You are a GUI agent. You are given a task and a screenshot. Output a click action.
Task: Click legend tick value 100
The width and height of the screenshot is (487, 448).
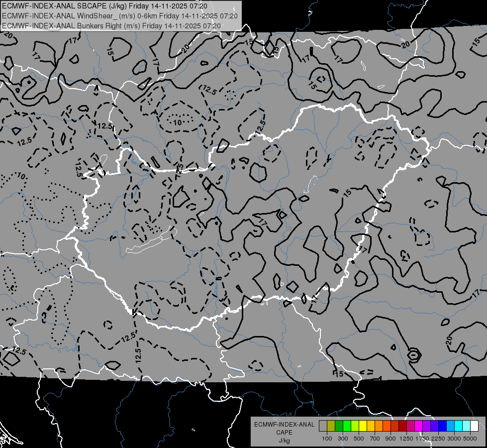pos(327,439)
